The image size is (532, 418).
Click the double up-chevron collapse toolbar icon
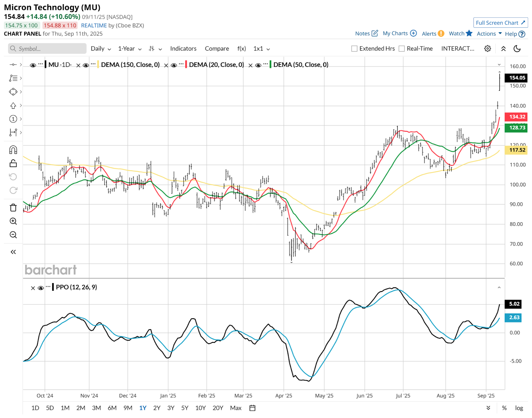pyautogui.click(x=503, y=49)
